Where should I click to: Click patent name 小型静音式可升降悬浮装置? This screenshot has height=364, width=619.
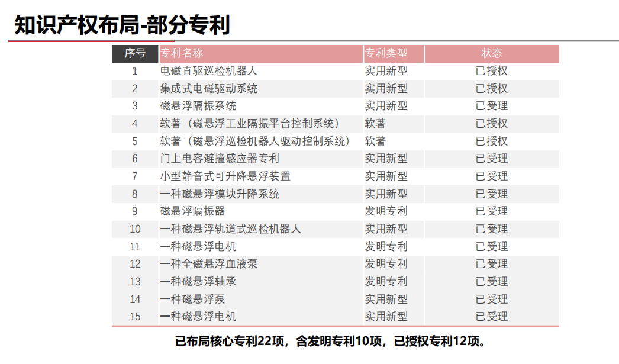(x=225, y=176)
